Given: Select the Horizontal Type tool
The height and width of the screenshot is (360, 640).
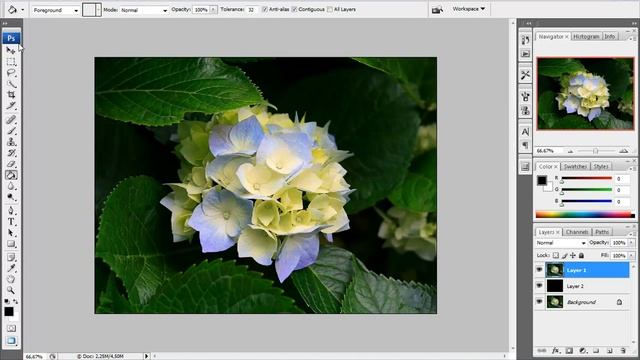Looking at the screenshot, I should (11, 222).
